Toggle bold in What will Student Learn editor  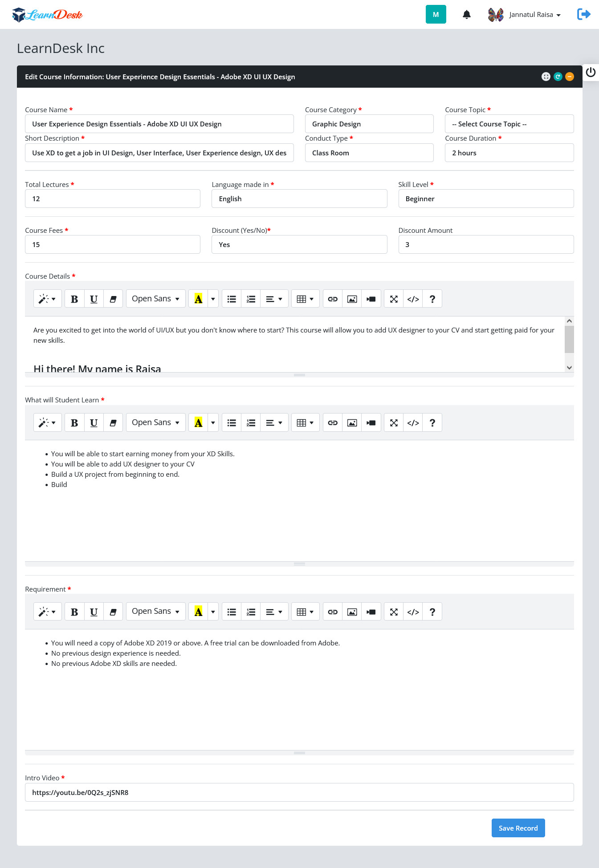click(x=74, y=423)
